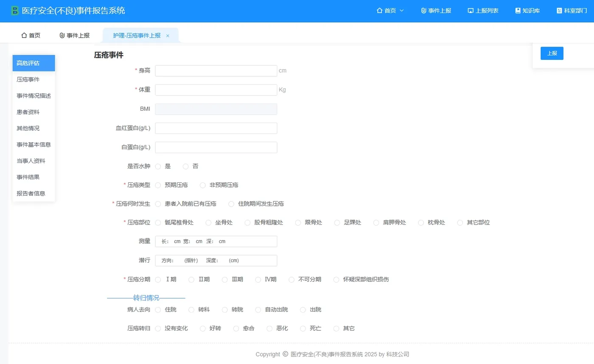
Task: Select 患者入院前已有压疮 option
Action: click(x=158, y=204)
